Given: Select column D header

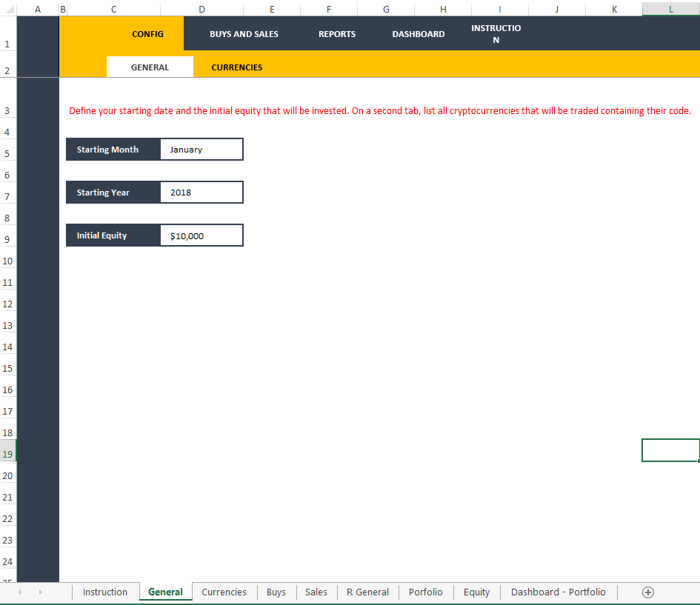Looking at the screenshot, I should pyautogui.click(x=201, y=9).
